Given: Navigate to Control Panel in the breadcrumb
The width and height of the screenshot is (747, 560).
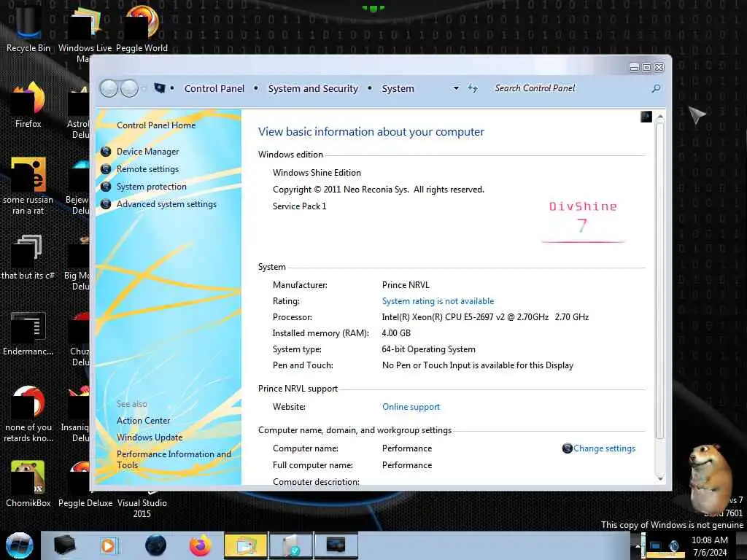Looking at the screenshot, I should click(x=214, y=88).
